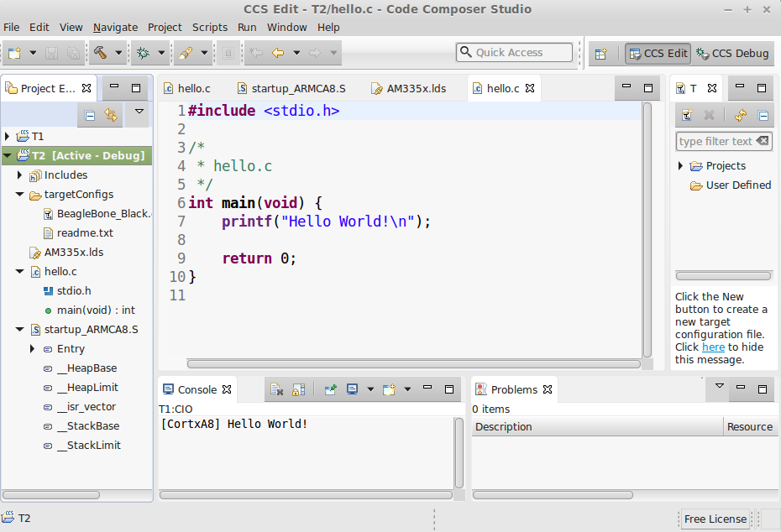The height and width of the screenshot is (532, 781).
Task: Click the forward navigation arrow icon
Action: (x=315, y=53)
